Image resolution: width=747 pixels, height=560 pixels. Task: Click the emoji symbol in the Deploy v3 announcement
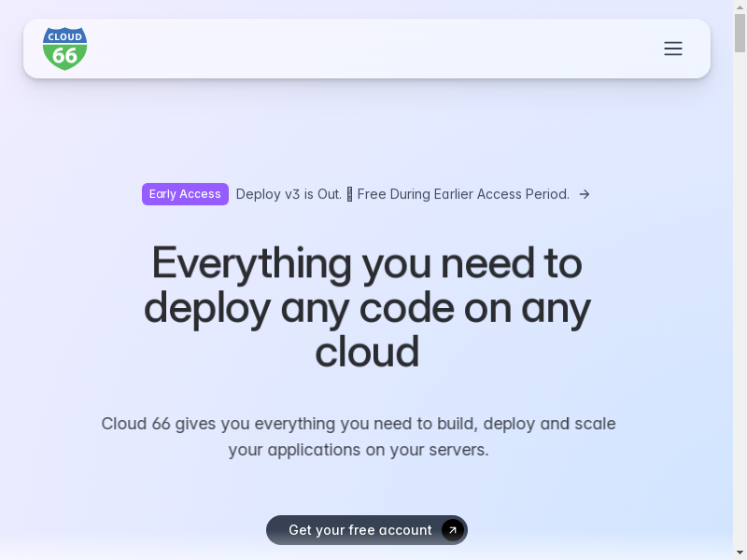click(x=349, y=194)
